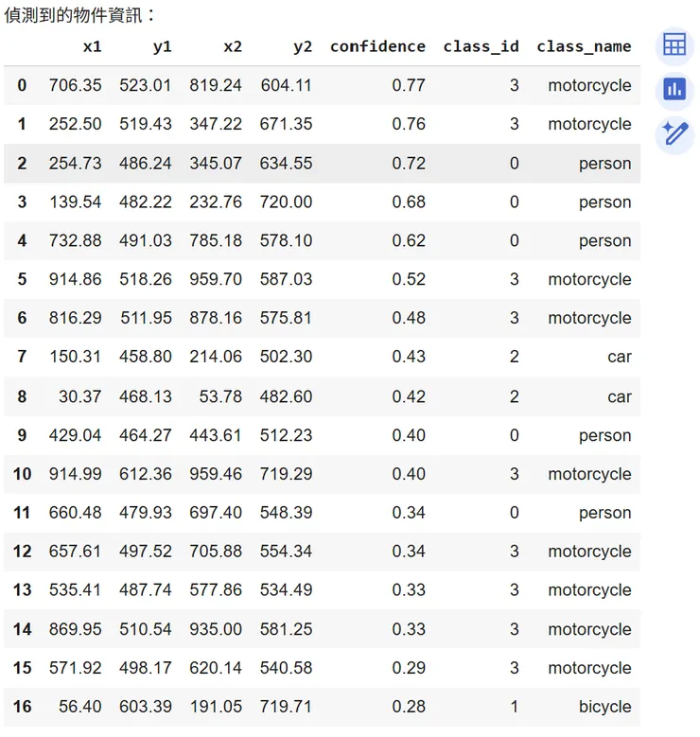Click the y2 column header
Viewport: 700px width, 737px height.
point(303,46)
